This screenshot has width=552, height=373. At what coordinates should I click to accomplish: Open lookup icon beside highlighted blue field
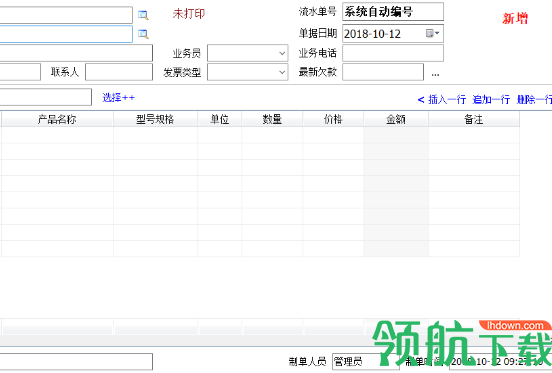pos(143,34)
